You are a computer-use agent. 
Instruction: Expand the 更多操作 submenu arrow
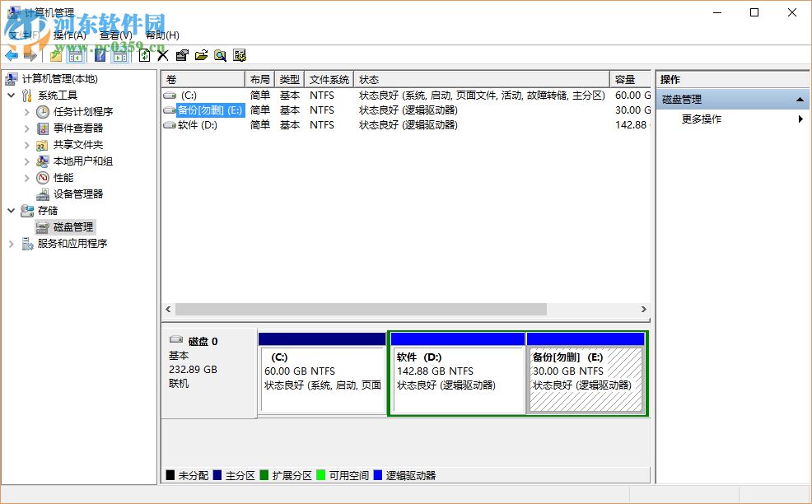(800, 119)
